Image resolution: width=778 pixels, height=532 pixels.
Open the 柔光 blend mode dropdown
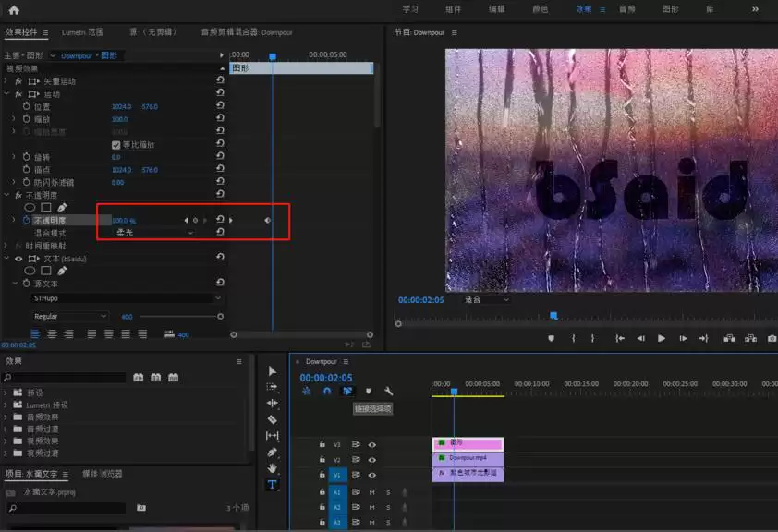pyautogui.click(x=154, y=233)
